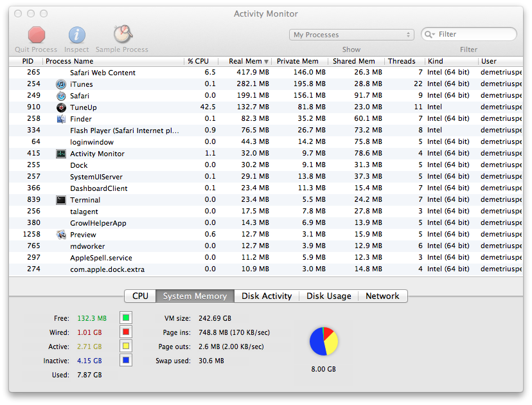532x405 pixels.
Task: Click the Page outs 2.6 MB value
Action: click(x=231, y=346)
